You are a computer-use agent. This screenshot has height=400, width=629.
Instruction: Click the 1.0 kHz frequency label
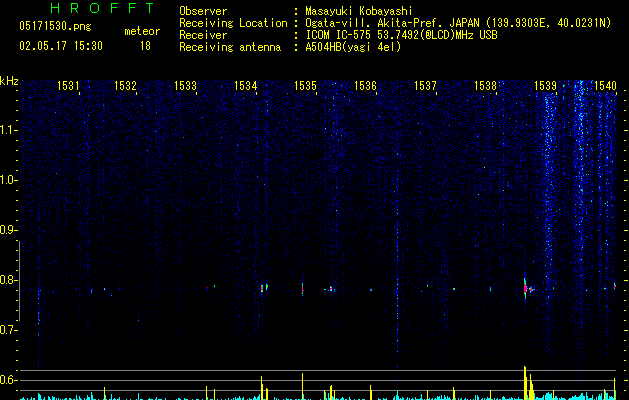pos(8,180)
